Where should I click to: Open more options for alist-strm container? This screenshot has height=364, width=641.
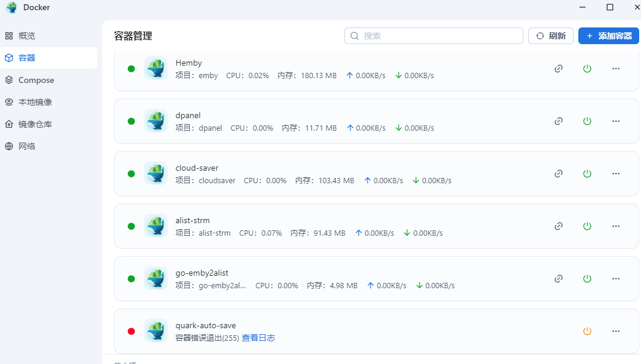click(616, 226)
